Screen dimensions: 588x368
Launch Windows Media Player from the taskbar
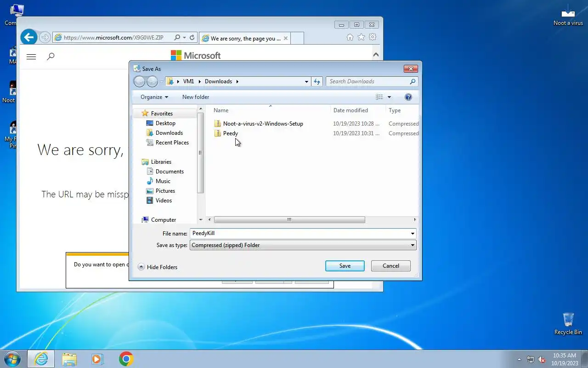pos(97,359)
